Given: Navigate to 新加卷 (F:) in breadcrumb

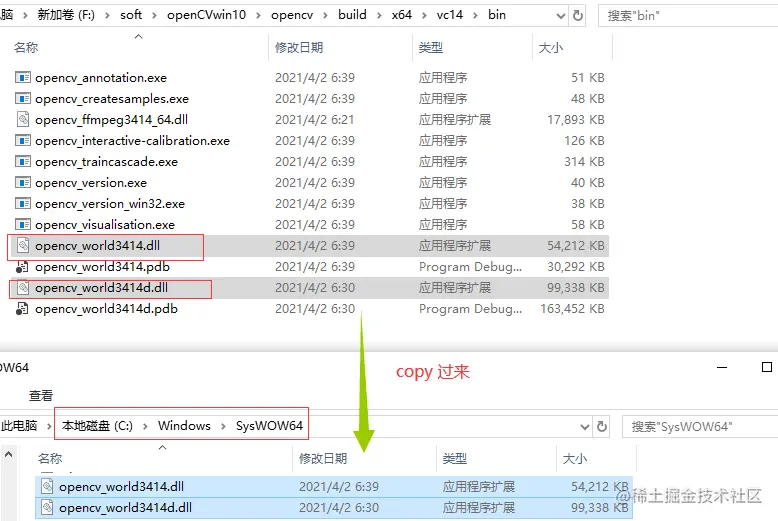Looking at the screenshot, I should coord(66,15).
